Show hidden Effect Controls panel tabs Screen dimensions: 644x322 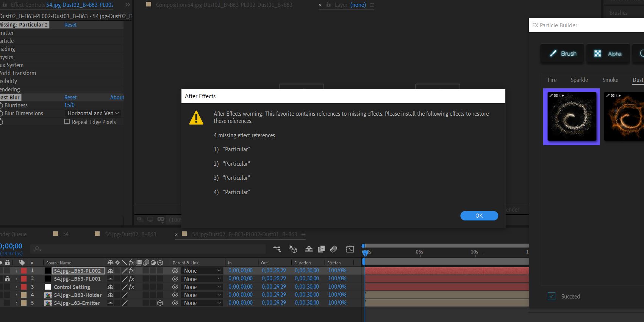[128, 5]
